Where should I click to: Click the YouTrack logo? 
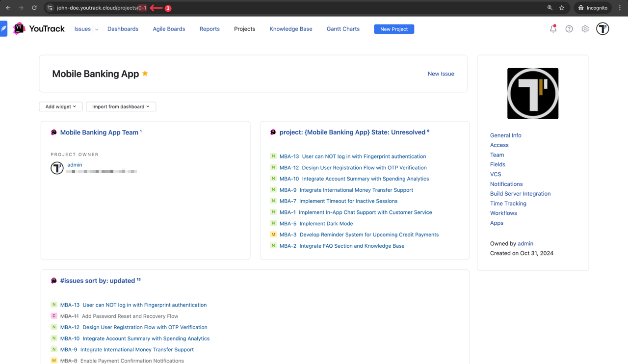coord(39,29)
